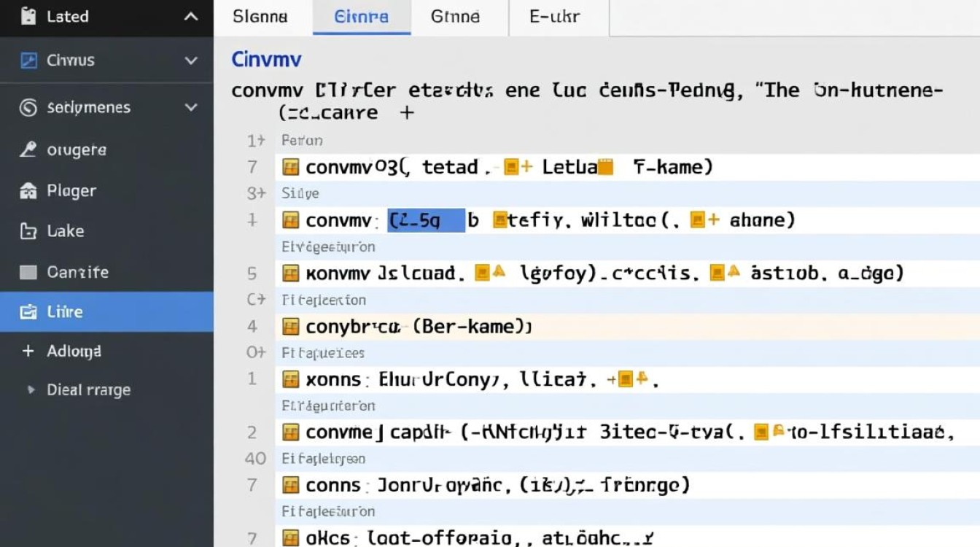The image size is (980, 547).
Task: Click orange icon beside conybrca (Ber-kame) row
Action: [291, 326]
